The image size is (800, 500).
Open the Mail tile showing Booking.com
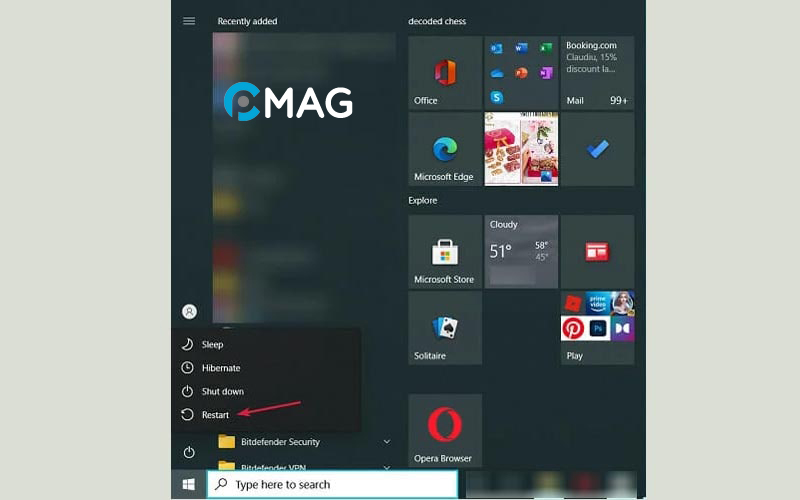pos(597,72)
